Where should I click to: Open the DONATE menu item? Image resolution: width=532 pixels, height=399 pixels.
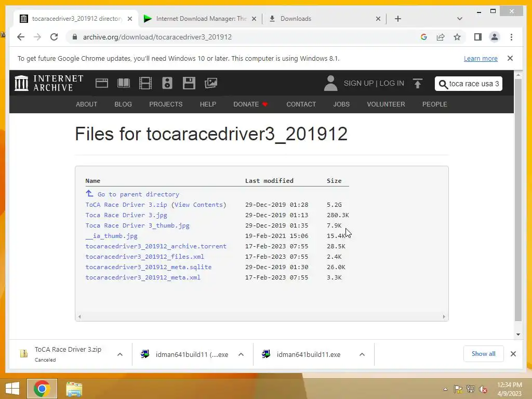click(250, 104)
